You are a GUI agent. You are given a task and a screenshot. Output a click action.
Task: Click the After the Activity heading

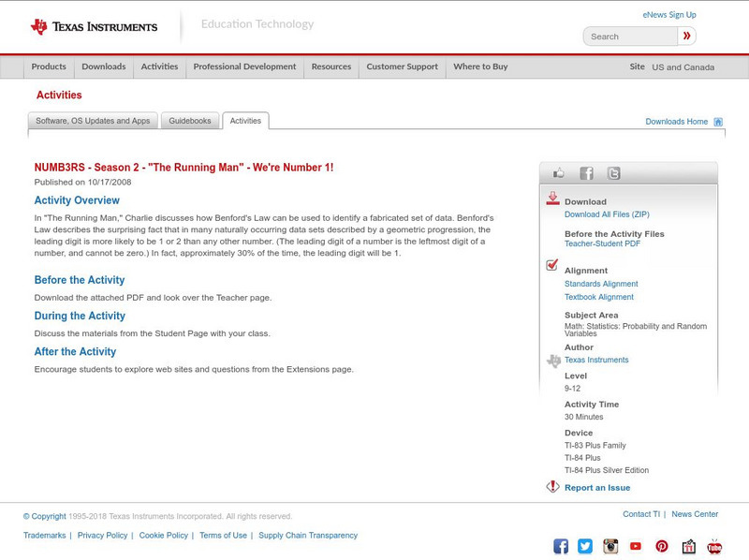tap(75, 352)
